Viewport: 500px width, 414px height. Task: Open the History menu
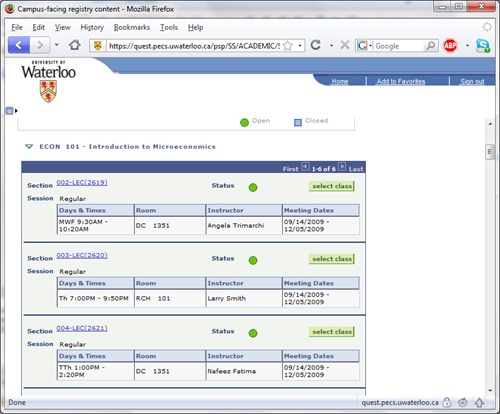click(92, 27)
